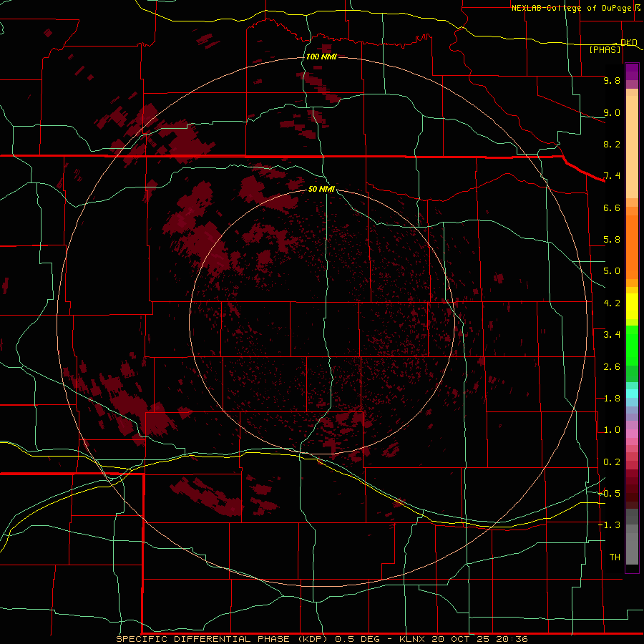Click the 20:36 timestamp text

click(x=512, y=639)
